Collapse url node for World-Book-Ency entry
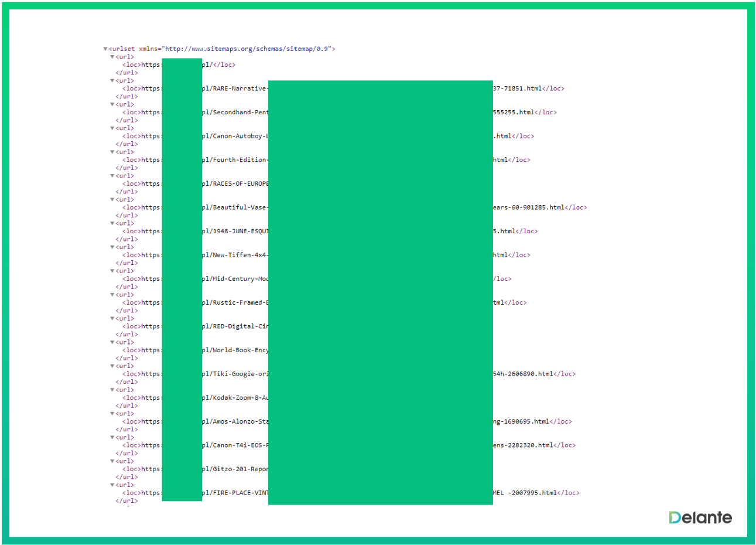756x545 pixels. point(112,342)
